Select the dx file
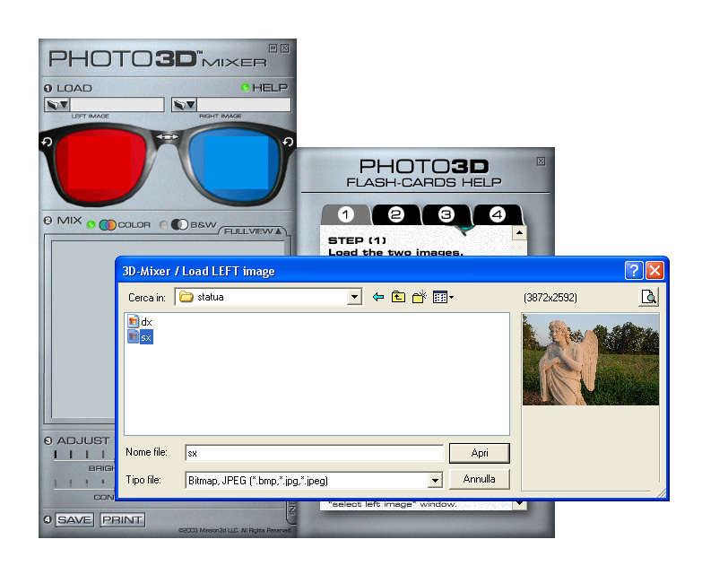Image resolution: width=728 pixels, height=583 pixels. click(140, 321)
